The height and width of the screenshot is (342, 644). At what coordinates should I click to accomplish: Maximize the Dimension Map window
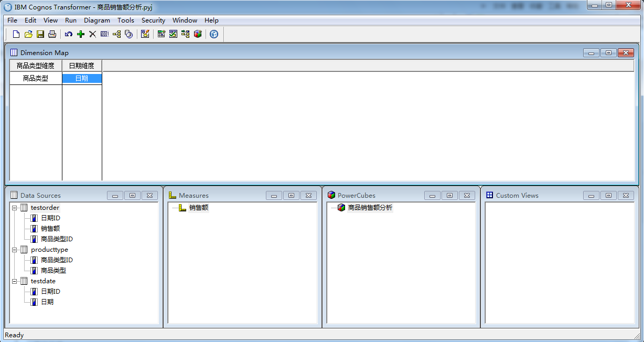pos(608,53)
